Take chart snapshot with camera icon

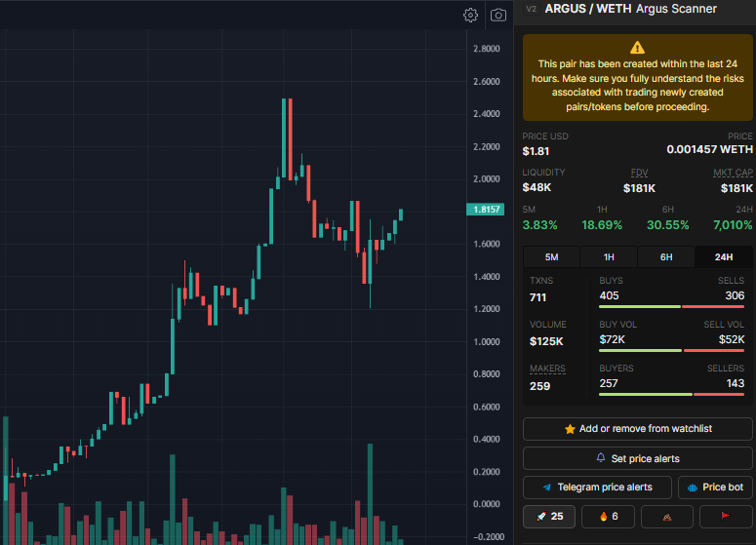pos(498,16)
